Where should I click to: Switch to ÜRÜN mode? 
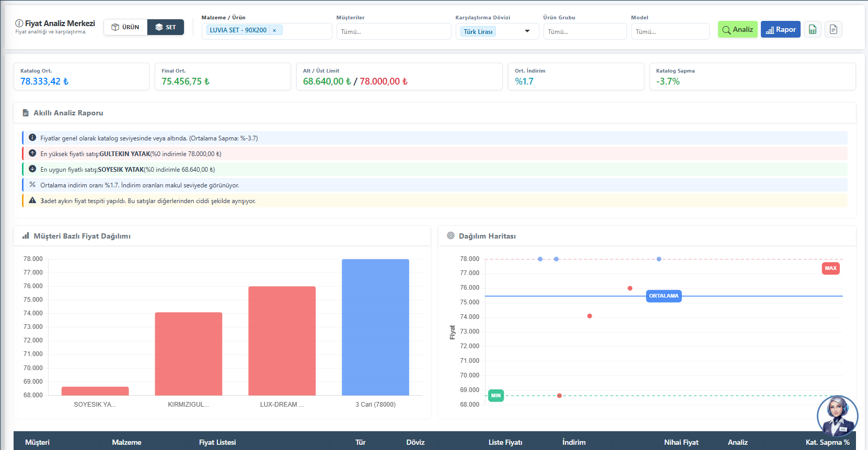pos(125,27)
